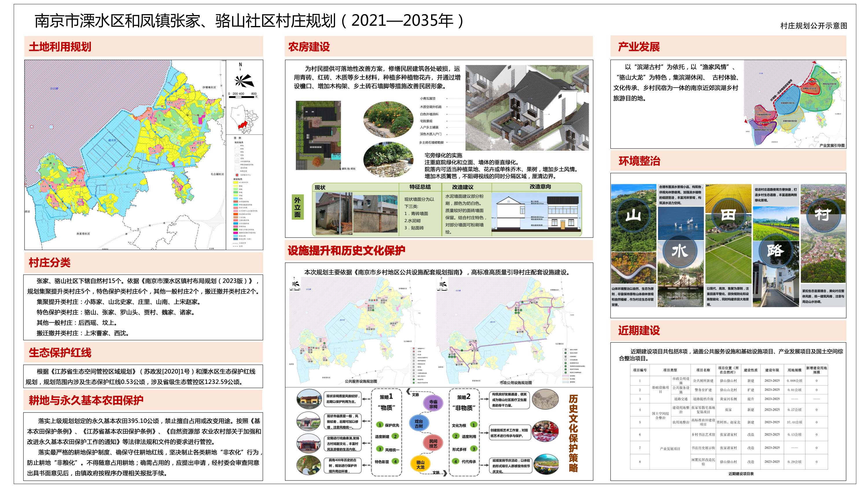Select the 土地利用规划 section header
This screenshot has height=488, width=868.
point(60,47)
